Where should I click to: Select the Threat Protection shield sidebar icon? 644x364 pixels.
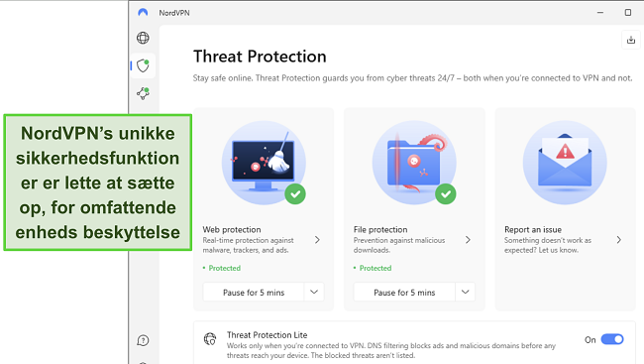click(x=143, y=65)
